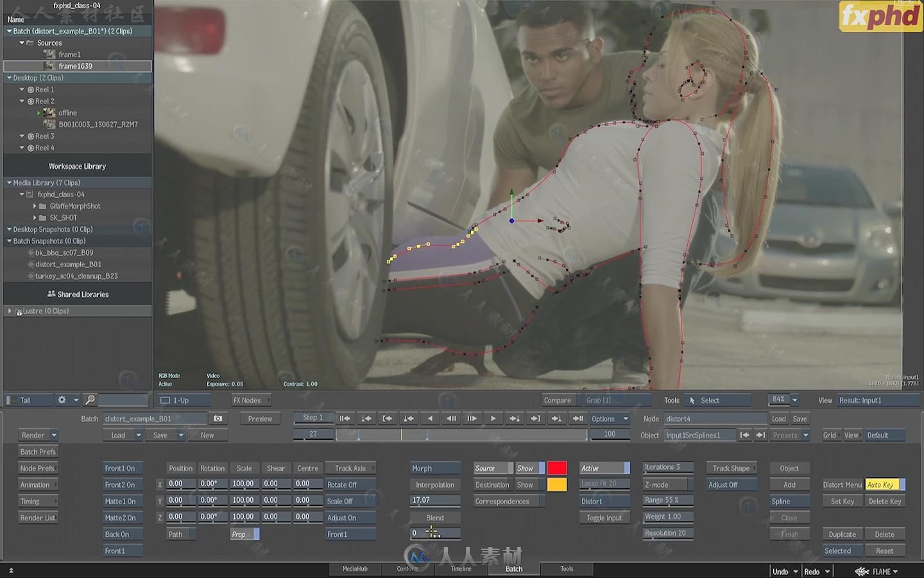
Task: Switch to the Conform tab
Action: click(407, 569)
